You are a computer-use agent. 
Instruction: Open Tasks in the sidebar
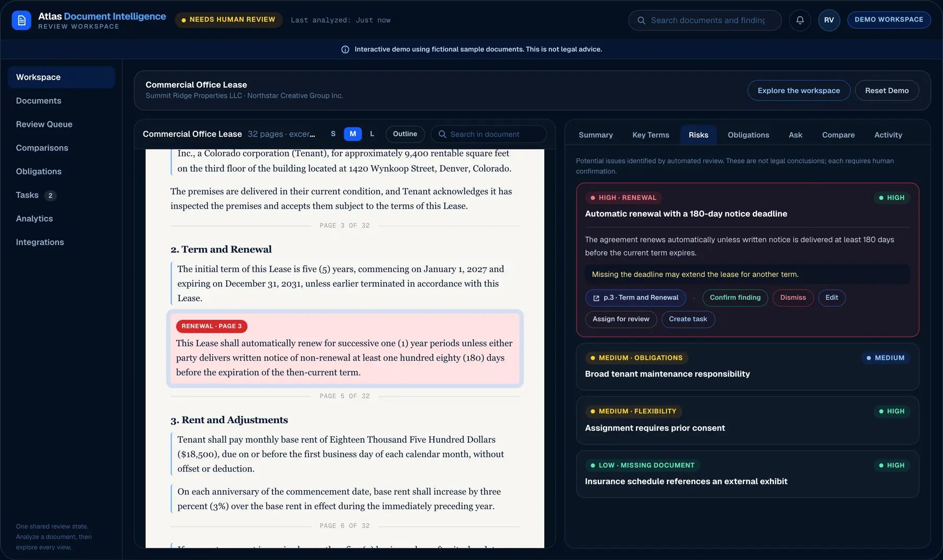61,195
